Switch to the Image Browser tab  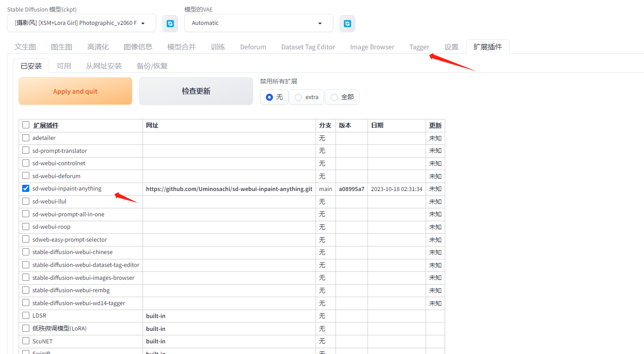(x=372, y=47)
